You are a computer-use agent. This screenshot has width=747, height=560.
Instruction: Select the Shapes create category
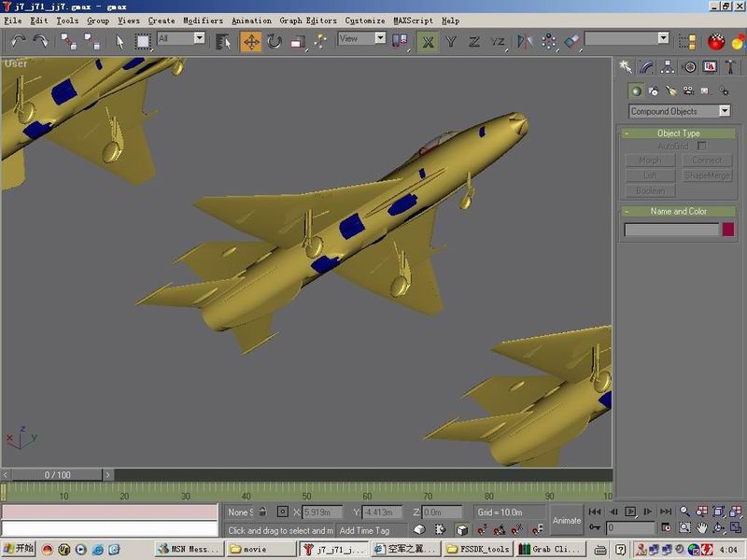click(654, 91)
